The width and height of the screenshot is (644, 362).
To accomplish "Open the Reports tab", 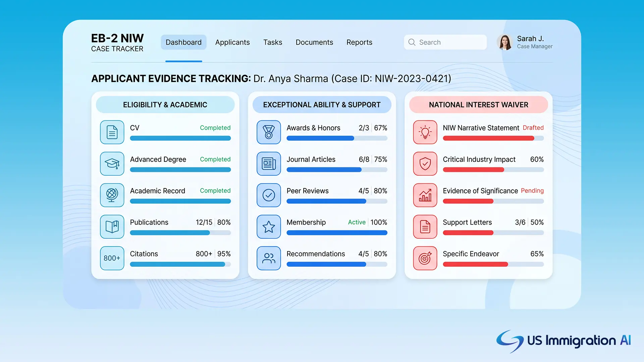I will [x=359, y=42].
